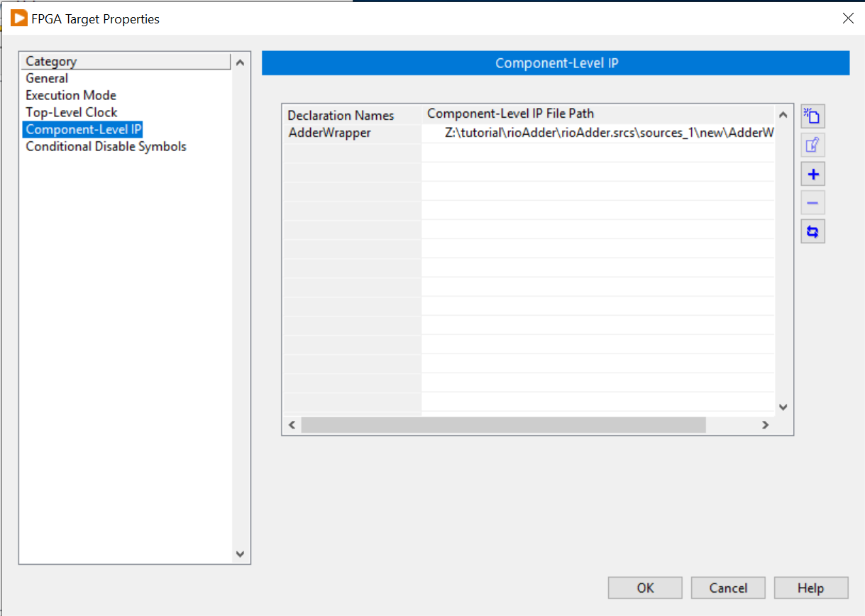
Task: Select the General category
Action: (46, 78)
